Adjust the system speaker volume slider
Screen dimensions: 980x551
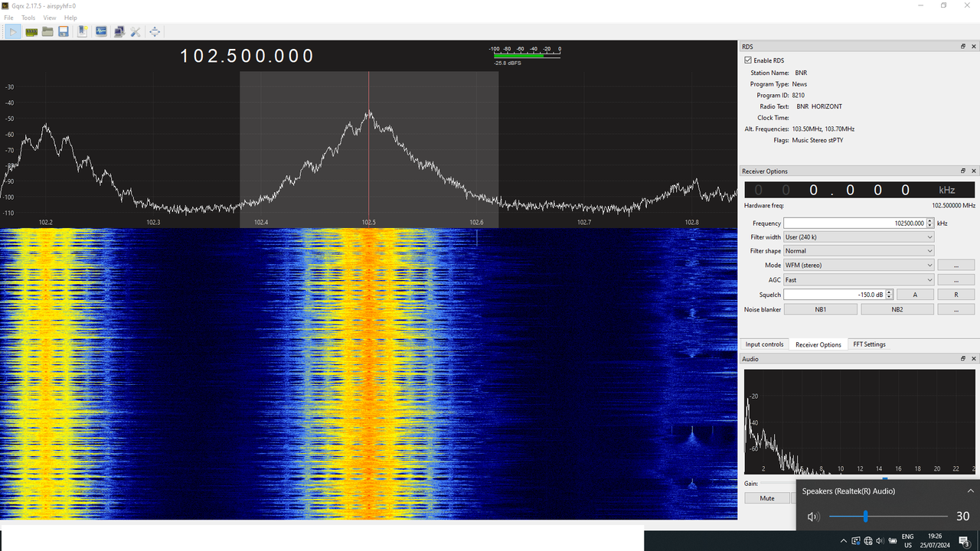pos(888,517)
